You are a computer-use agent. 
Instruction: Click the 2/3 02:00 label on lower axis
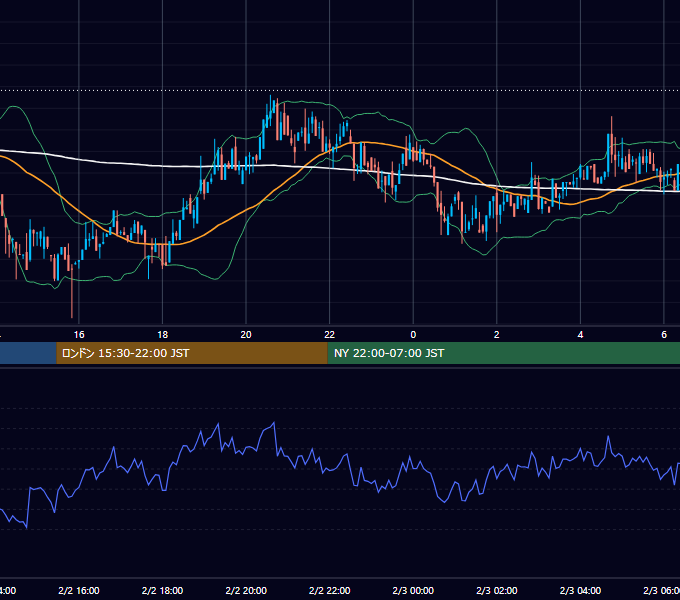(x=497, y=590)
